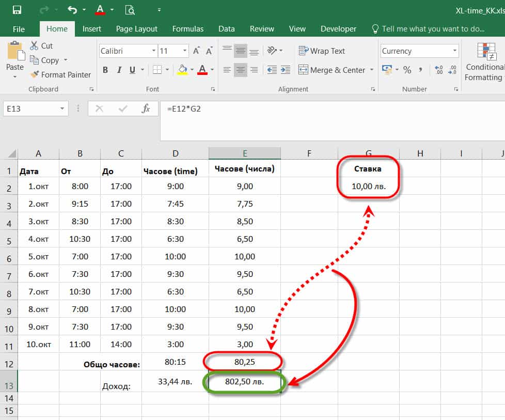
Task: Open Font group dialog launcher
Action: tap(213, 89)
